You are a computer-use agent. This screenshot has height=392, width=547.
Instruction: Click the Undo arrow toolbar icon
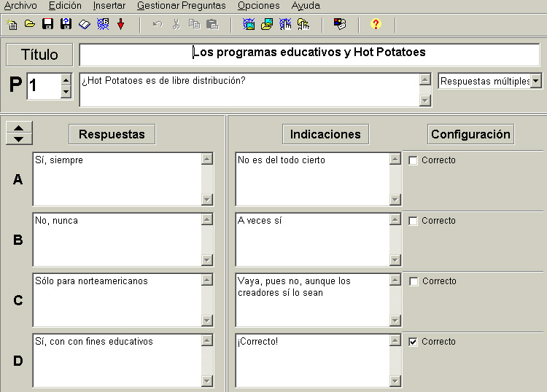158,24
